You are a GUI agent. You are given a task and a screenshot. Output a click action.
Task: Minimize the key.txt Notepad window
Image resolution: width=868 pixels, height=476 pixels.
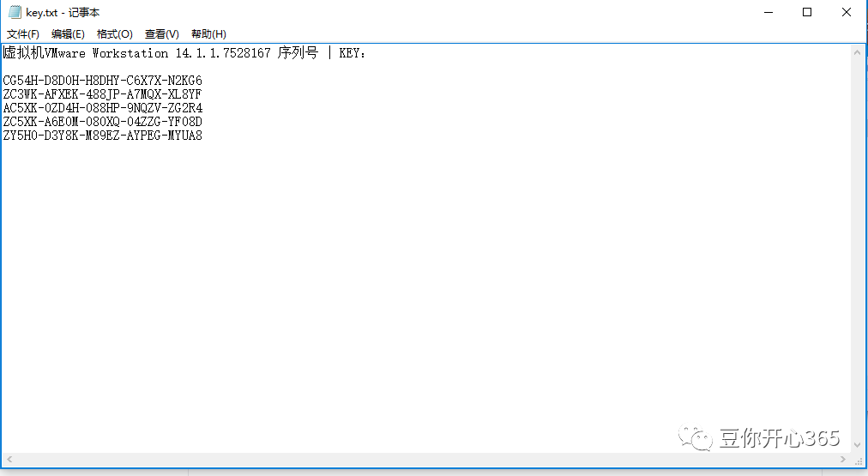(x=769, y=12)
